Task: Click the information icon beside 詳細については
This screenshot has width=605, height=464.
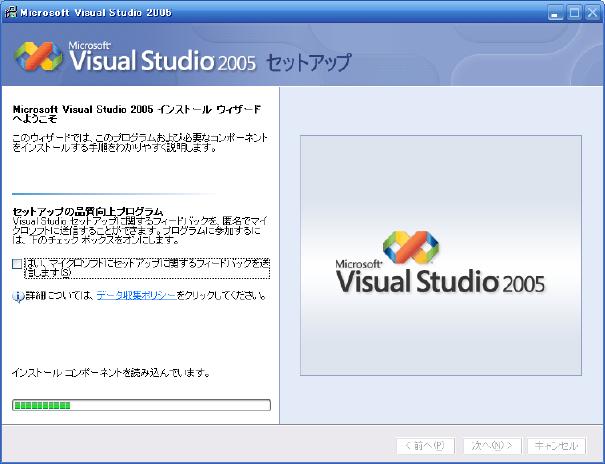Action: tap(18, 297)
